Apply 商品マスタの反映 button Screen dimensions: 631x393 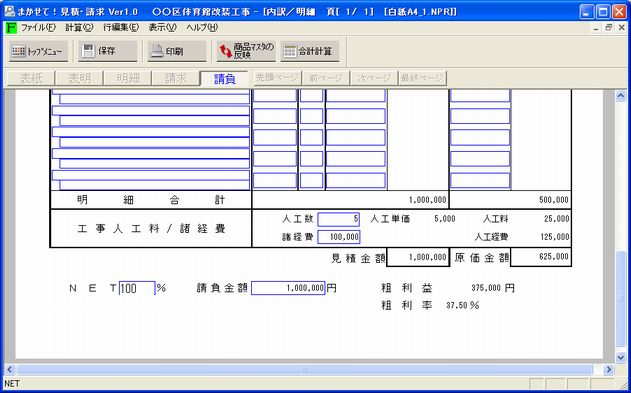[x=246, y=51]
